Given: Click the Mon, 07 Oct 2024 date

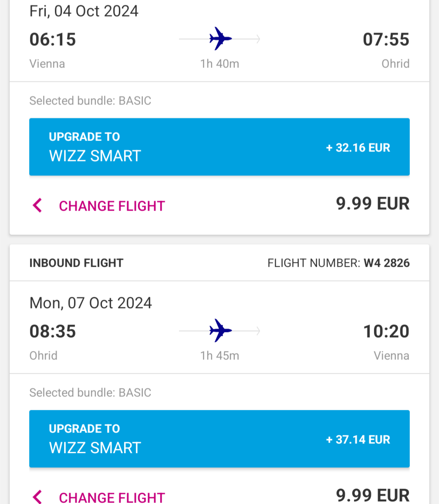Looking at the screenshot, I should 91,303.
